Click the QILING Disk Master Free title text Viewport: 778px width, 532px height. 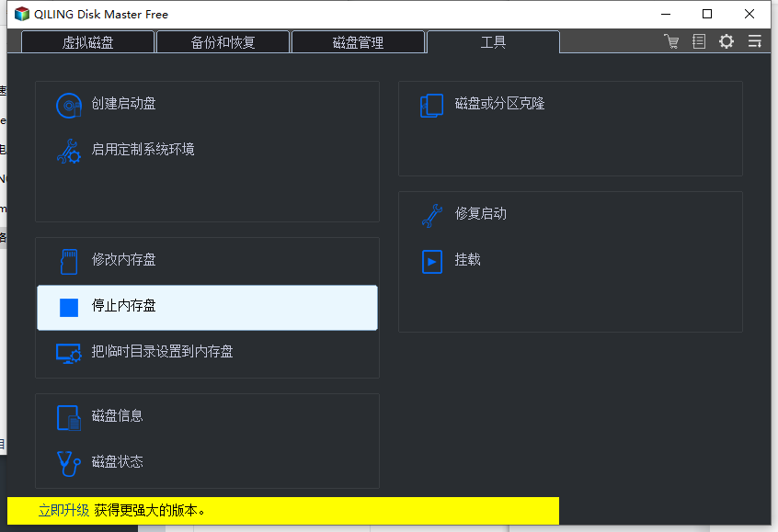pos(101,15)
